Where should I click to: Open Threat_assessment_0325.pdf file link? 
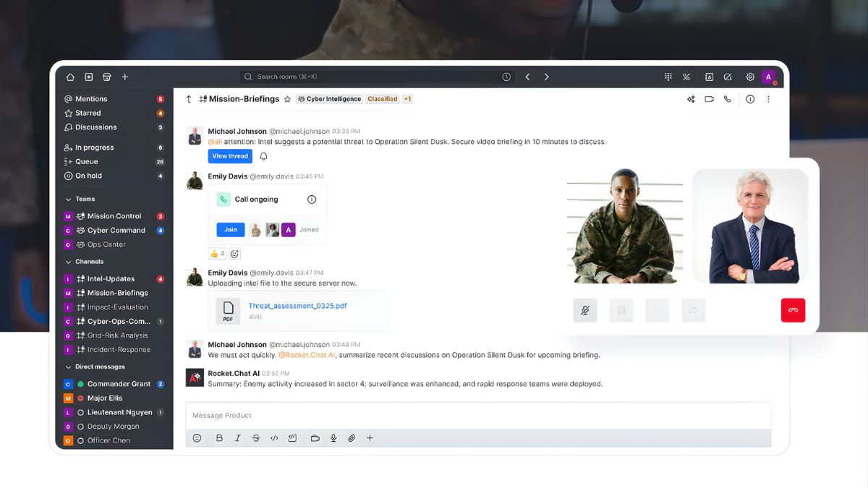pyautogui.click(x=297, y=306)
